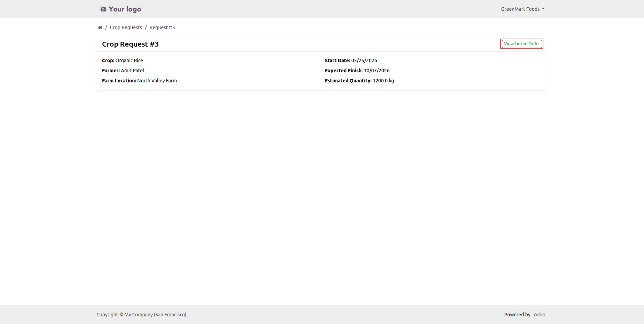Click the View Linked Order button
Image resolution: width=644 pixels, height=324 pixels.
point(522,44)
